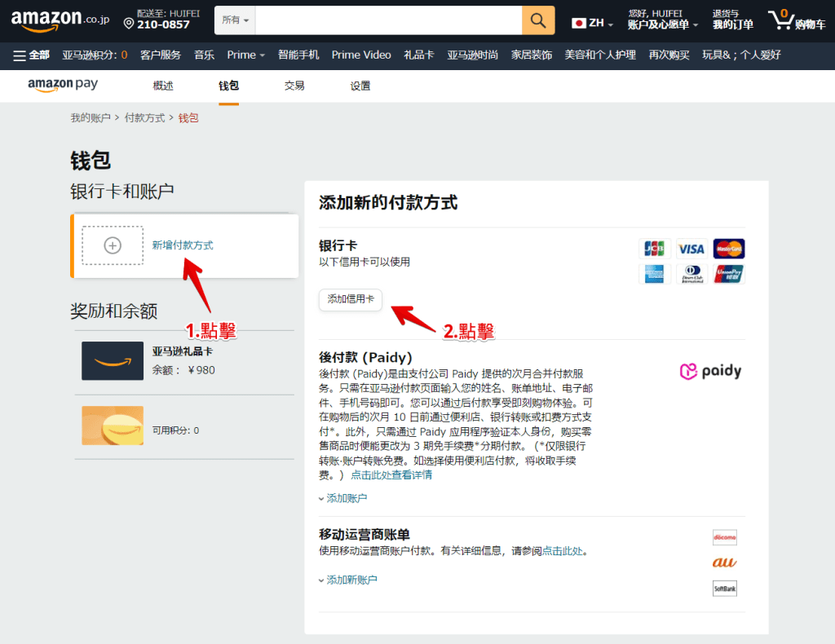835x644 pixels.
Task: Click the plus icon to add payment method
Action: [x=113, y=245]
